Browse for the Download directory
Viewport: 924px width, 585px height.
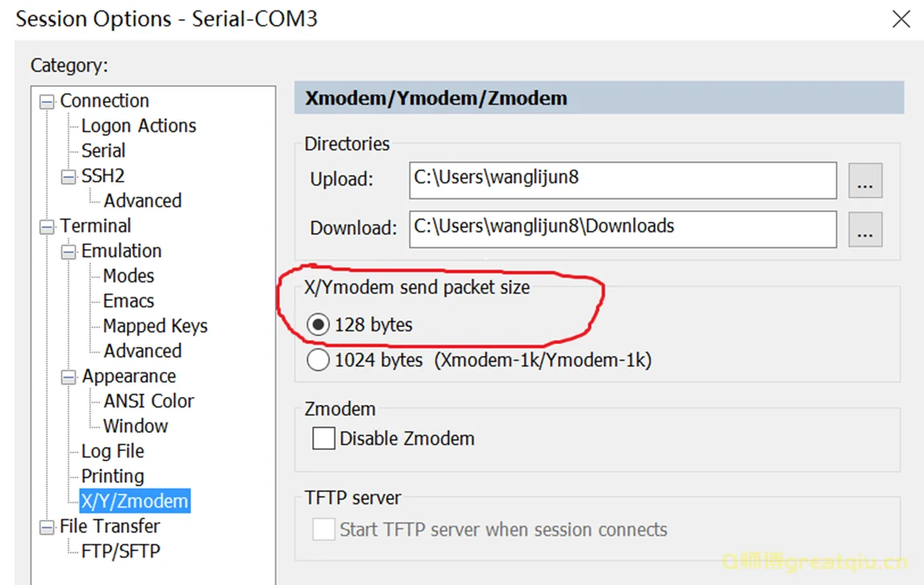click(x=865, y=230)
